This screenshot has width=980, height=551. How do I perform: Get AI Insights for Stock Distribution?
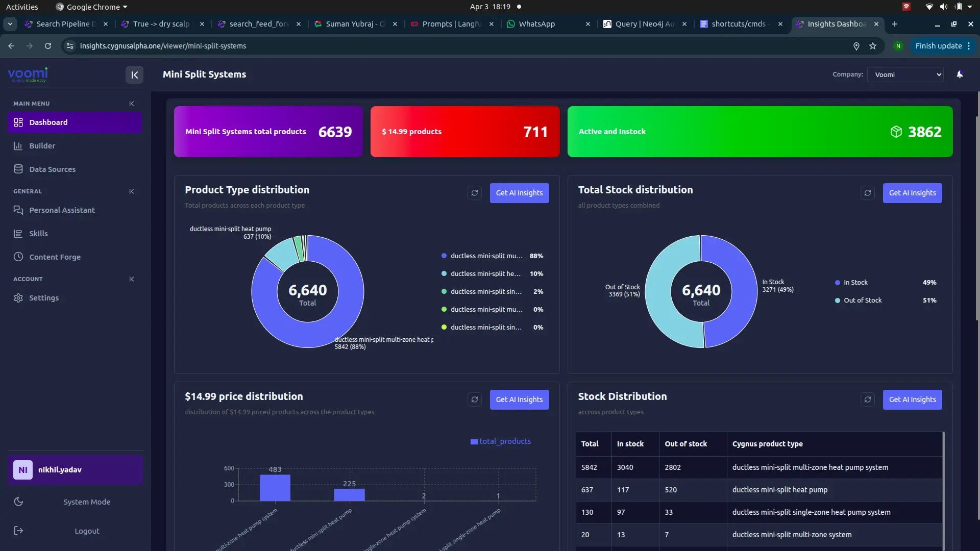(x=912, y=399)
